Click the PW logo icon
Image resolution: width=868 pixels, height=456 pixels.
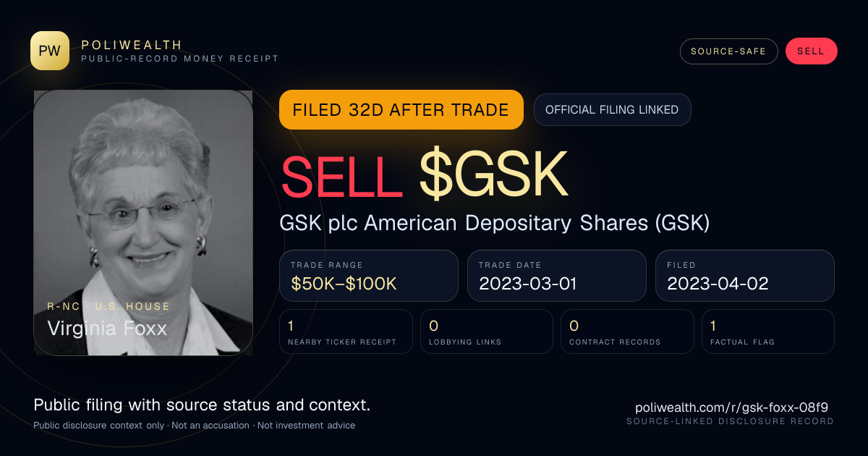point(50,51)
